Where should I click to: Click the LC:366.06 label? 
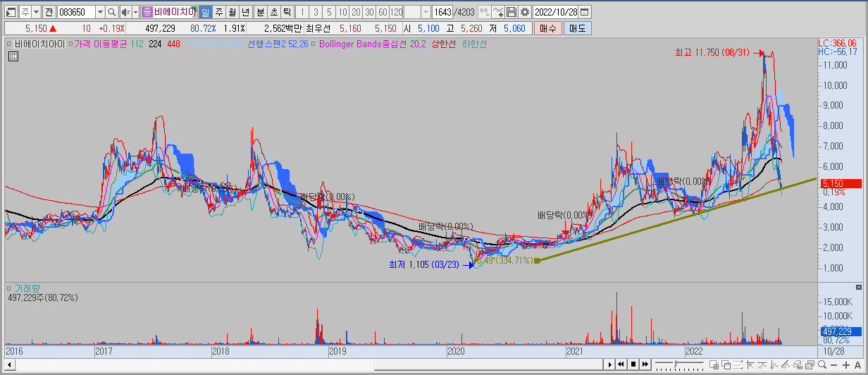click(838, 43)
